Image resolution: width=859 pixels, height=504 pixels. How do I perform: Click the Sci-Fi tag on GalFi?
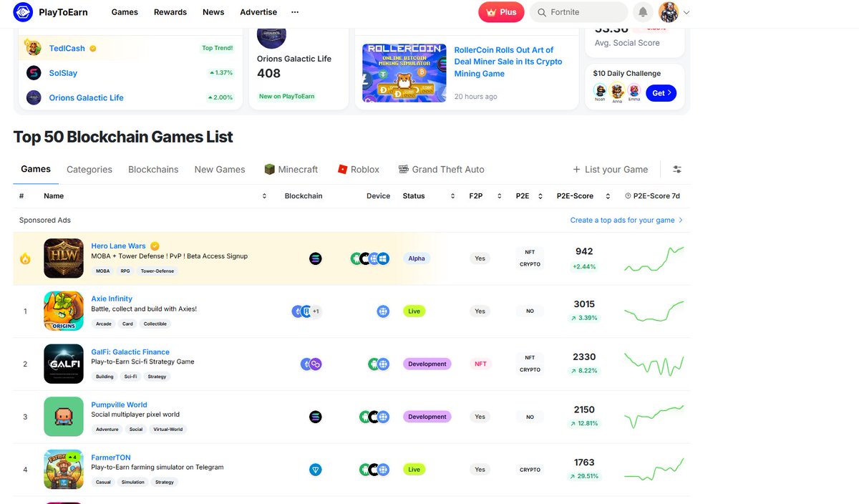[130, 377]
